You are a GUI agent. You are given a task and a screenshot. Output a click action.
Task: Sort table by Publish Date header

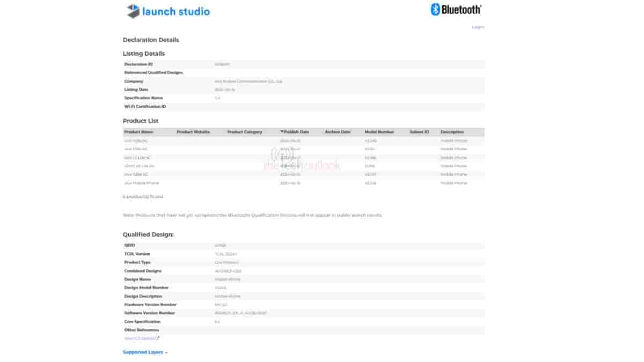296,132
